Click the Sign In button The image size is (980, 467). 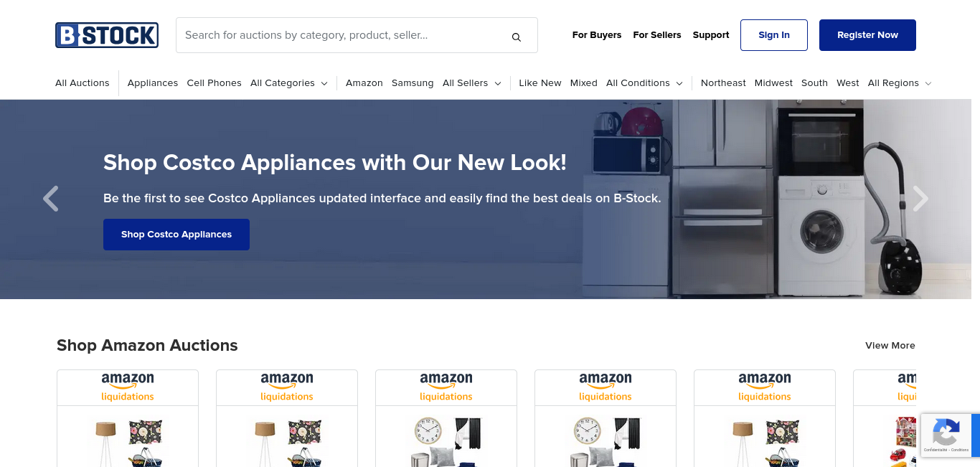coord(774,35)
